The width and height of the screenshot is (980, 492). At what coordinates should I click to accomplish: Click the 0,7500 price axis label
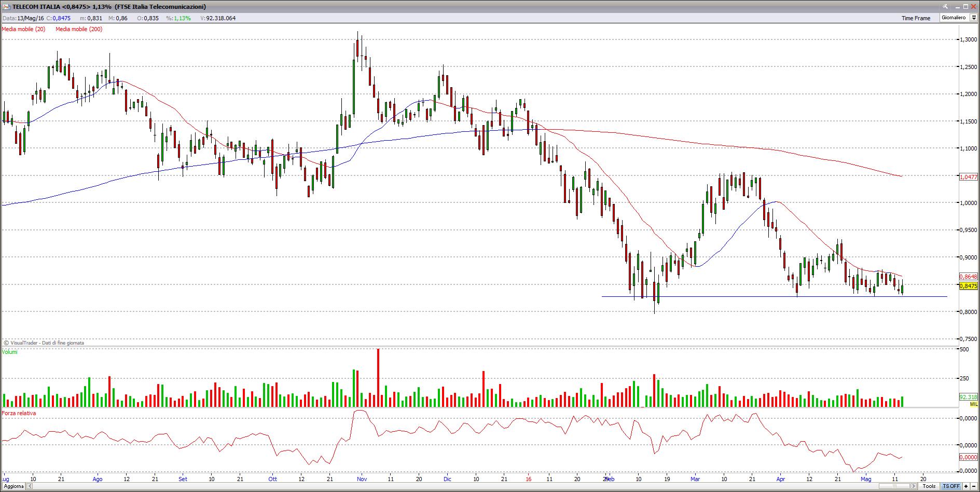coord(968,339)
